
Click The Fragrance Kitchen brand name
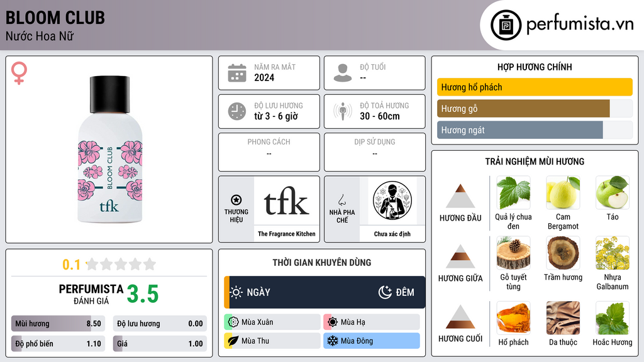(287, 234)
